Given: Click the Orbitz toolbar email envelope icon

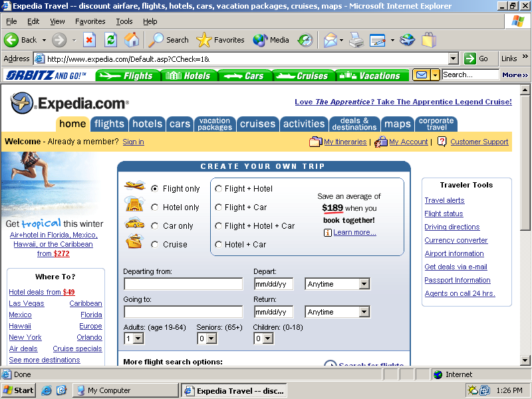Looking at the screenshot, I should 422,74.
